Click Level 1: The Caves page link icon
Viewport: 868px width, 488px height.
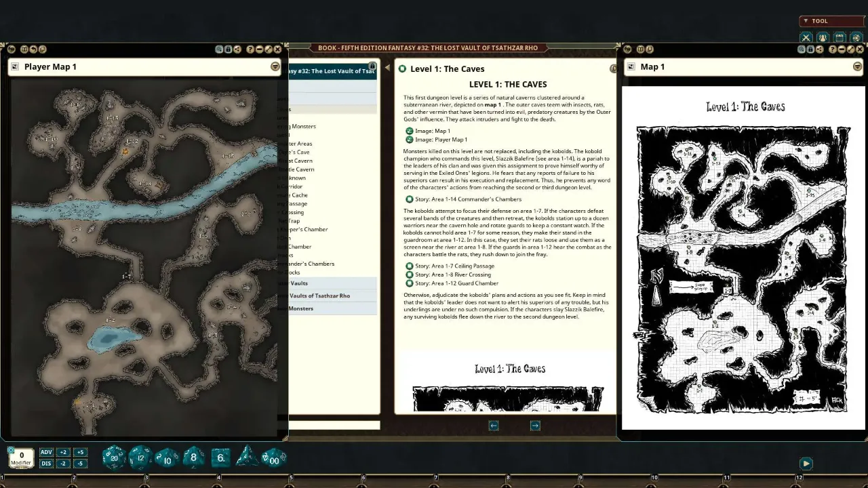click(402, 68)
